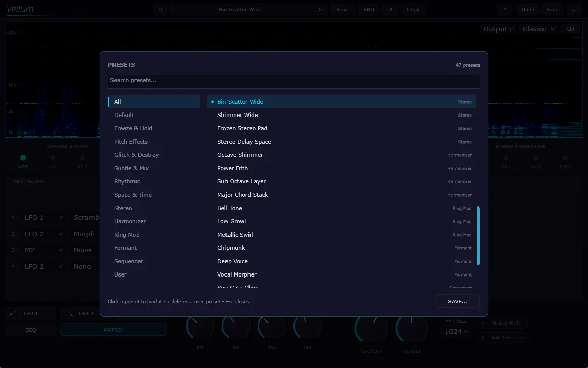Open the three-dots more menu

[x=574, y=9]
